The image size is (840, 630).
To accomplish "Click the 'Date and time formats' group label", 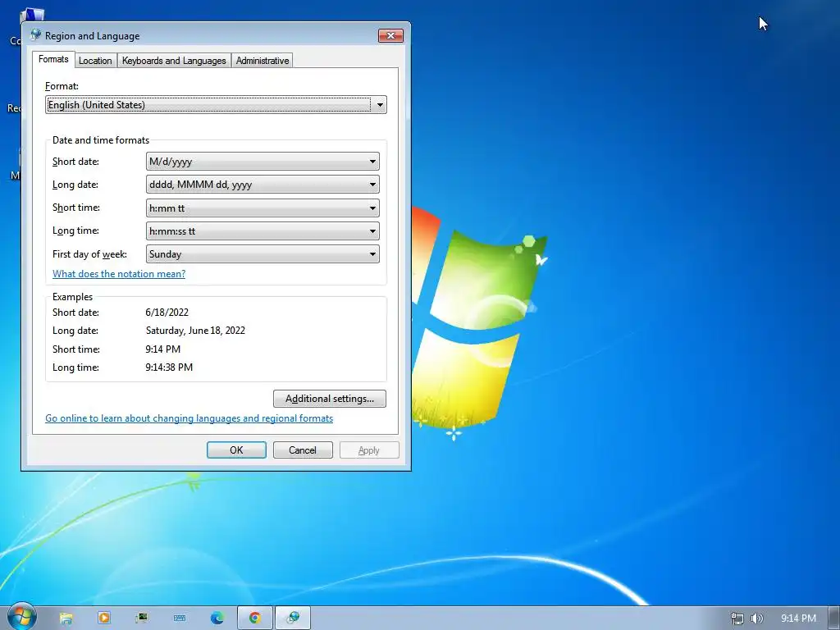I will [101, 140].
